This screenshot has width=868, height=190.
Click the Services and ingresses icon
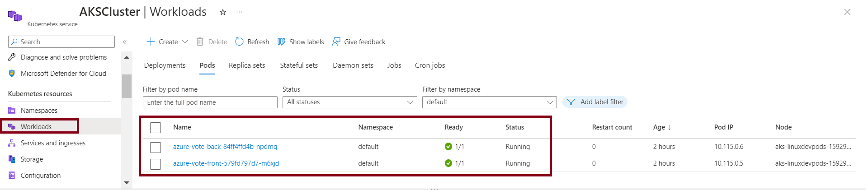point(12,143)
